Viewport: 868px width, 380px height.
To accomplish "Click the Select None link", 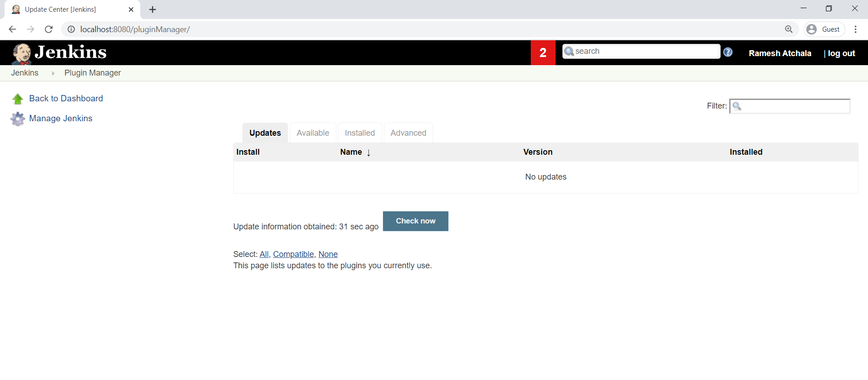I will (328, 254).
